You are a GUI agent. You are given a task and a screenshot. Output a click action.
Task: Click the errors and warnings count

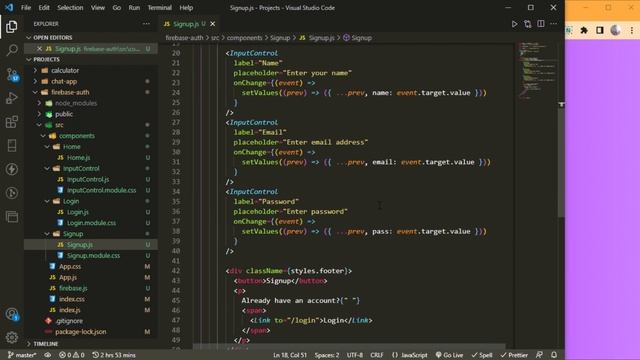71,355
